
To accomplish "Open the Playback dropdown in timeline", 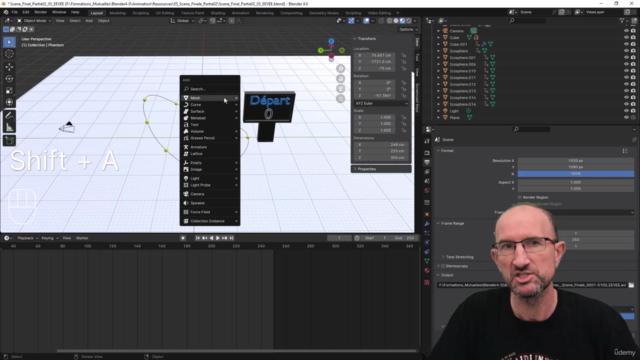I will (x=27, y=238).
